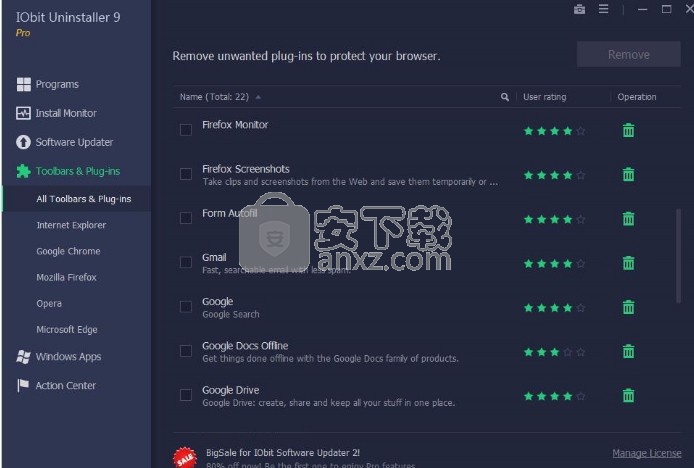
Task: Open the Manage License link
Action: (647, 453)
